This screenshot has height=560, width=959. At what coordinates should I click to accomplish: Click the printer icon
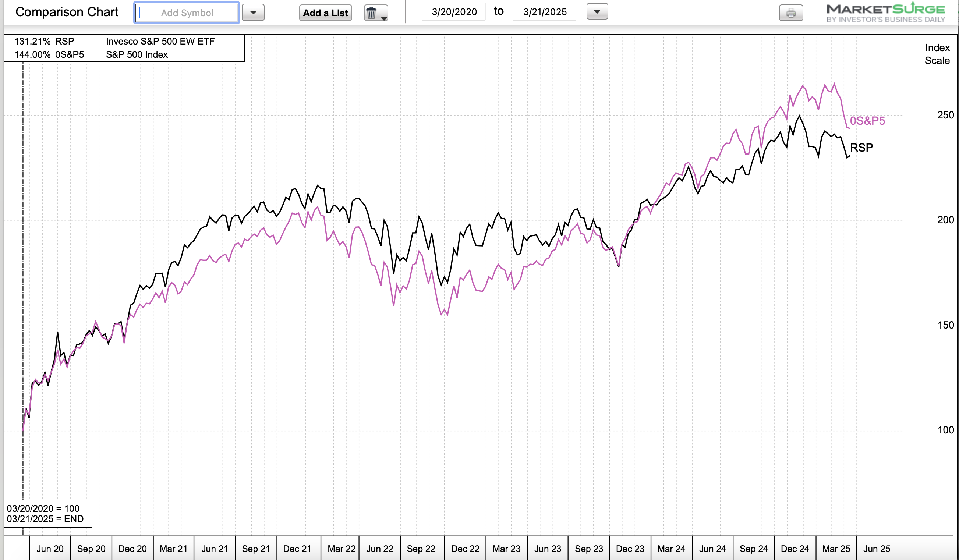click(791, 13)
